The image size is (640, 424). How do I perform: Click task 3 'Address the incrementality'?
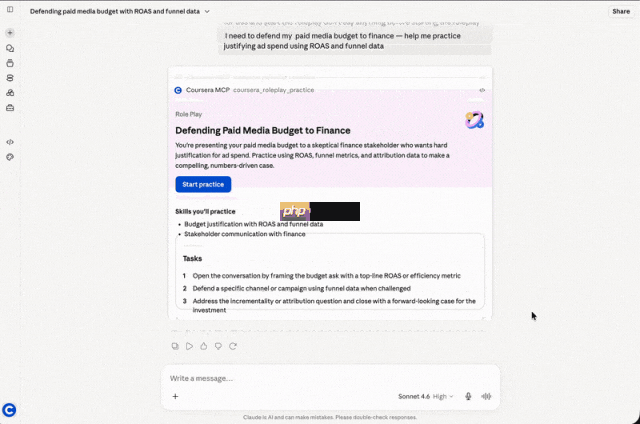point(334,305)
